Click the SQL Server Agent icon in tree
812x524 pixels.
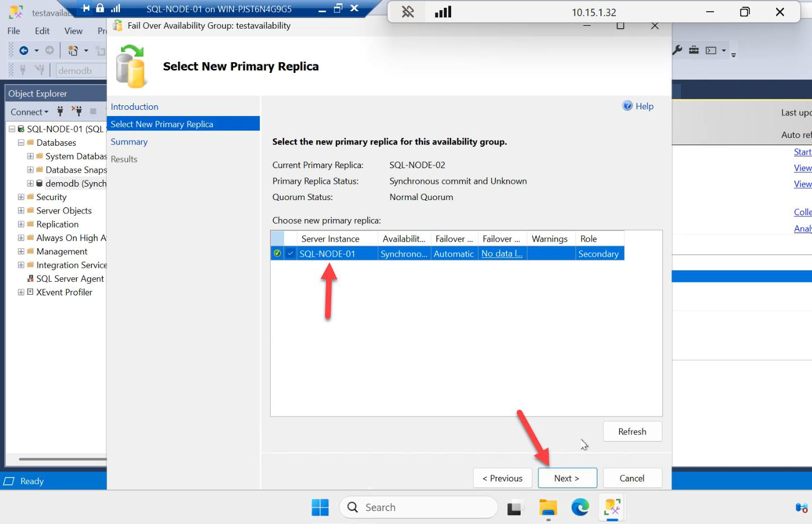(30, 279)
